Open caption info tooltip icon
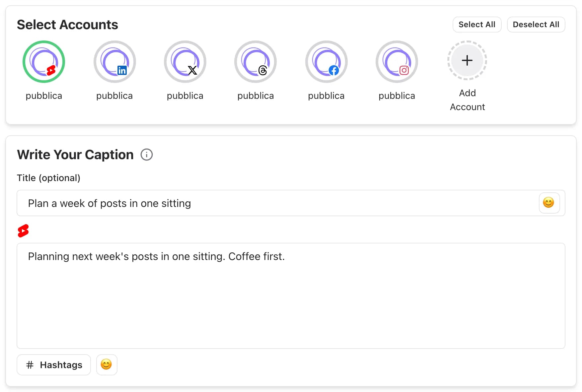The image size is (582, 392). tap(147, 155)
